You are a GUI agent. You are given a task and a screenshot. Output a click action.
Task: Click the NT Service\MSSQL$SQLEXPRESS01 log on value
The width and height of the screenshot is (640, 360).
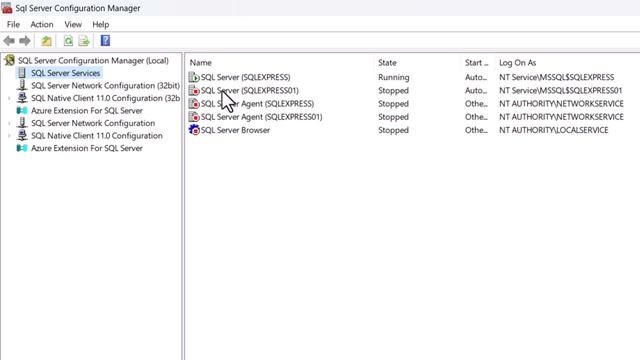pos(560,90)
